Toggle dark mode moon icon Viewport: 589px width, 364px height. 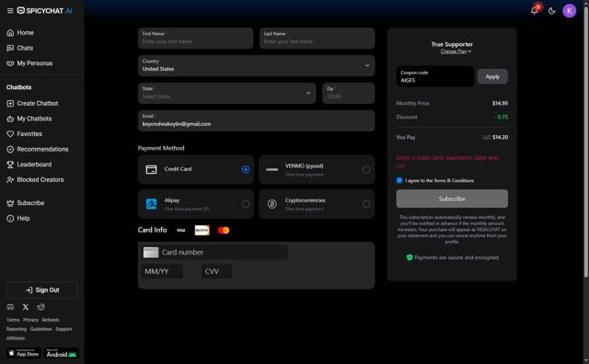click(x=551, y=10)
